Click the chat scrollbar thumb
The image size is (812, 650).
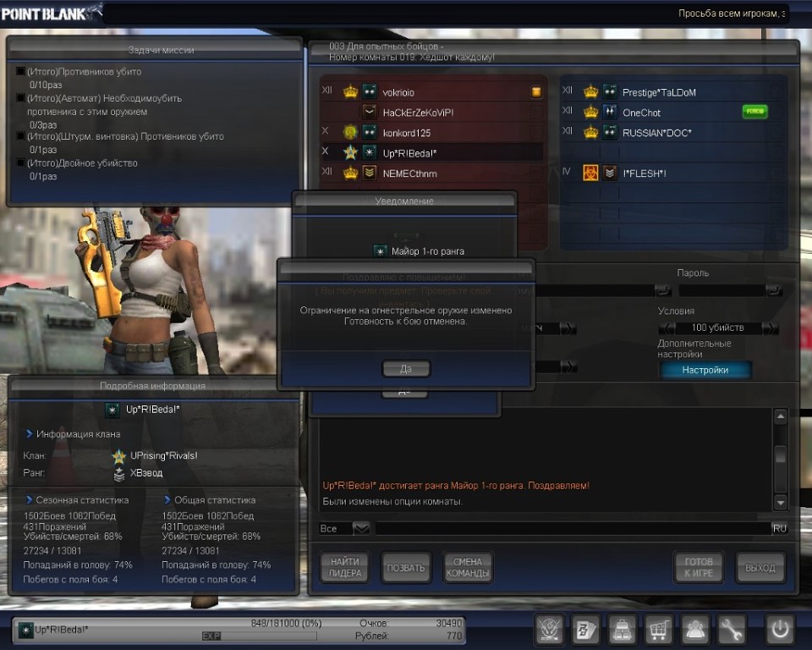(x=781, y=455)
